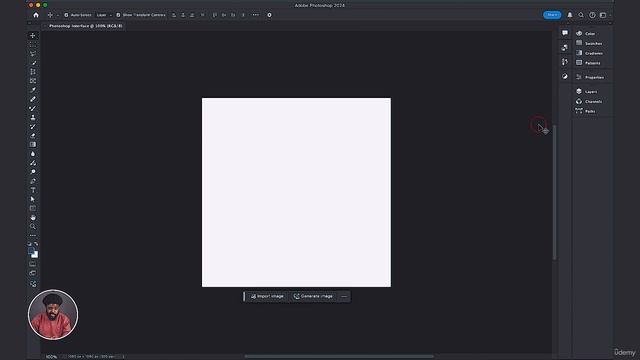
Task: Select the Dodge tool
Action: pyautogui.click(x=33, y=172)
